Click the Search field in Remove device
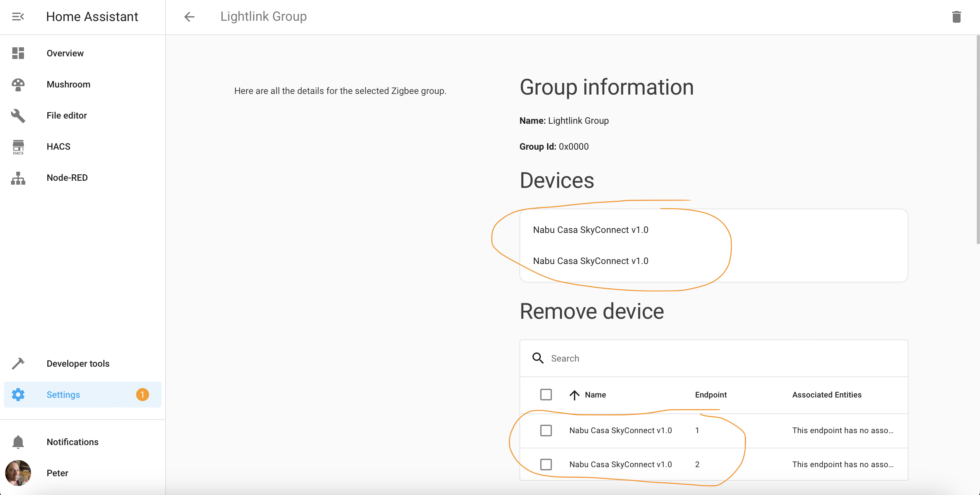This screenshot has height=495, width=980. click(x=723, y=358)
